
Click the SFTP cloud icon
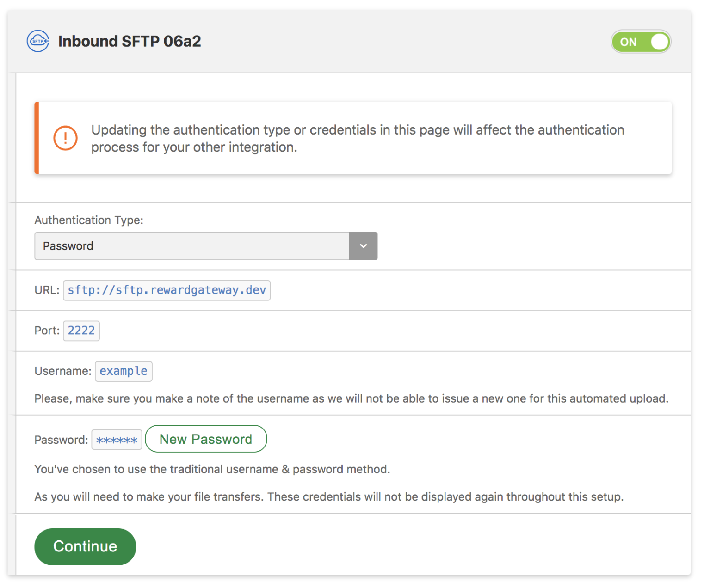click(x=38, y=41)
